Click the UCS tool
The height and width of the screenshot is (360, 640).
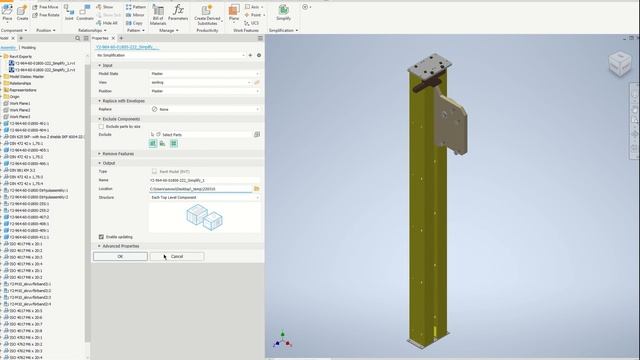click(x=251, y=23)
